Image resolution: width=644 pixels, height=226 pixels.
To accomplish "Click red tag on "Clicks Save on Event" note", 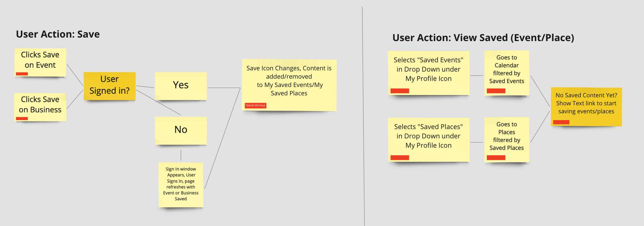I will 22,74.
